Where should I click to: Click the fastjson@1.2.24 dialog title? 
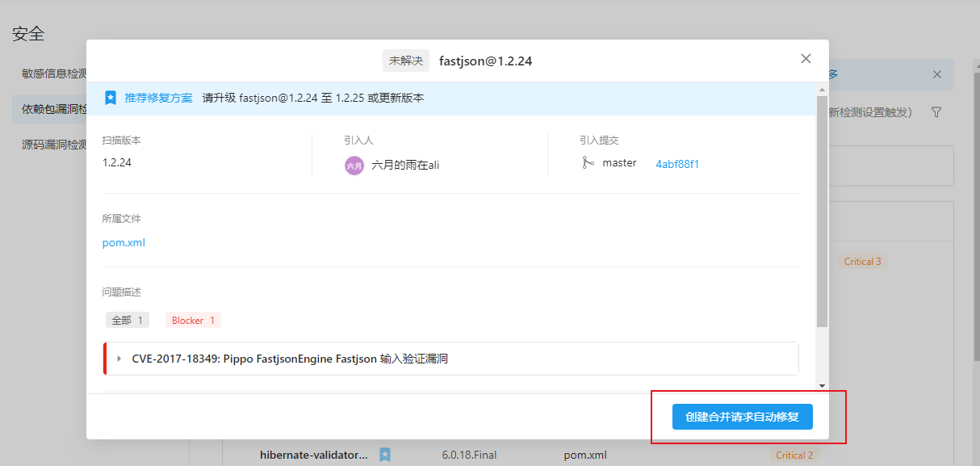485,61
